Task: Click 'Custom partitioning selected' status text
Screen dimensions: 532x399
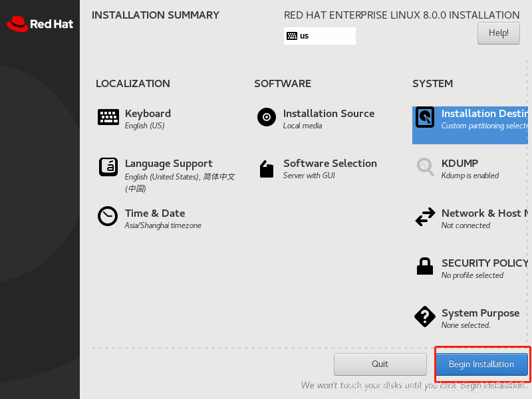Action: tap(485, 126)
